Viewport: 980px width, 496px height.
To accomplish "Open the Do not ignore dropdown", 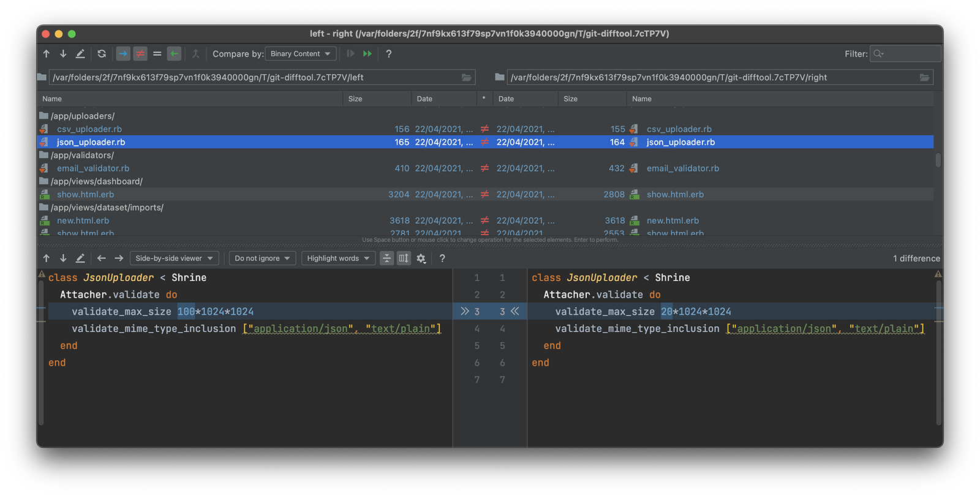I will pyautogui.click(x=262, y=259).
